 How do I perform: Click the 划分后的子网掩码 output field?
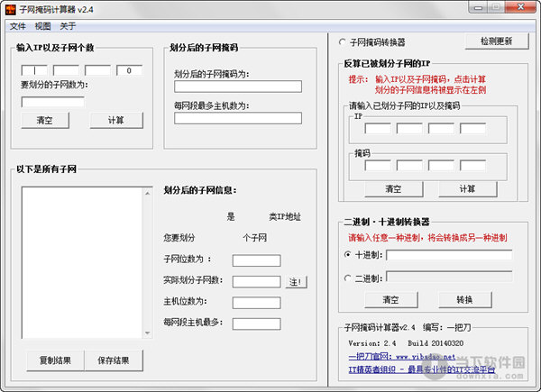pyautogui.click(x=237, y=87)
